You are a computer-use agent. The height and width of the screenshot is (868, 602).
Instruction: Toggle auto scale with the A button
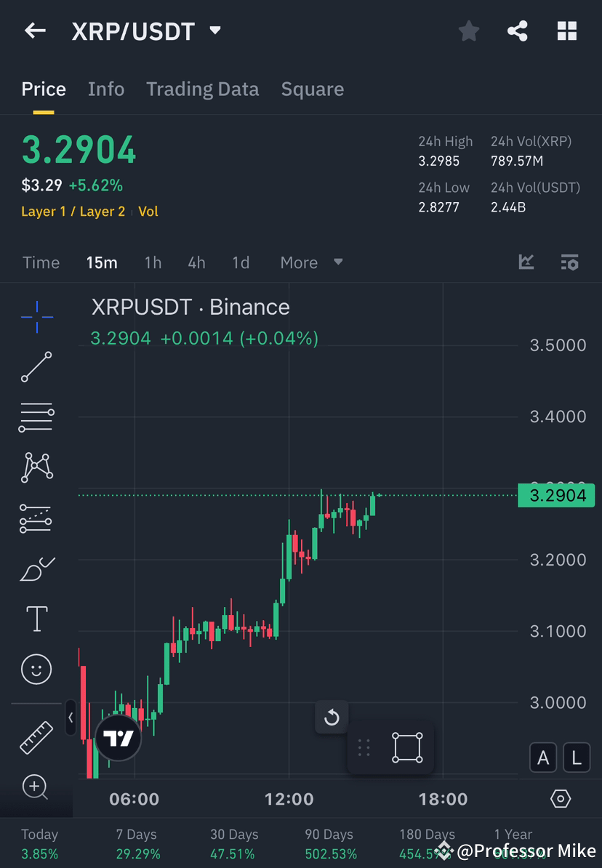coord(543,758)
